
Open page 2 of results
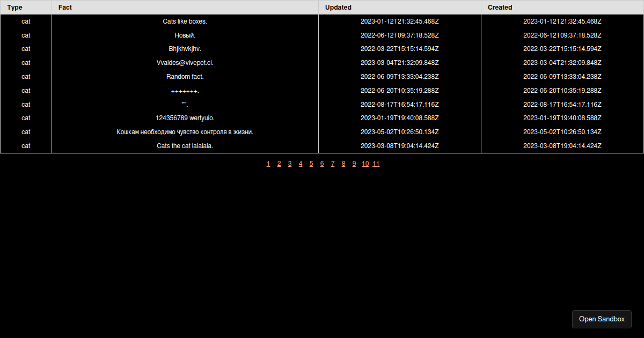[279, 164]
